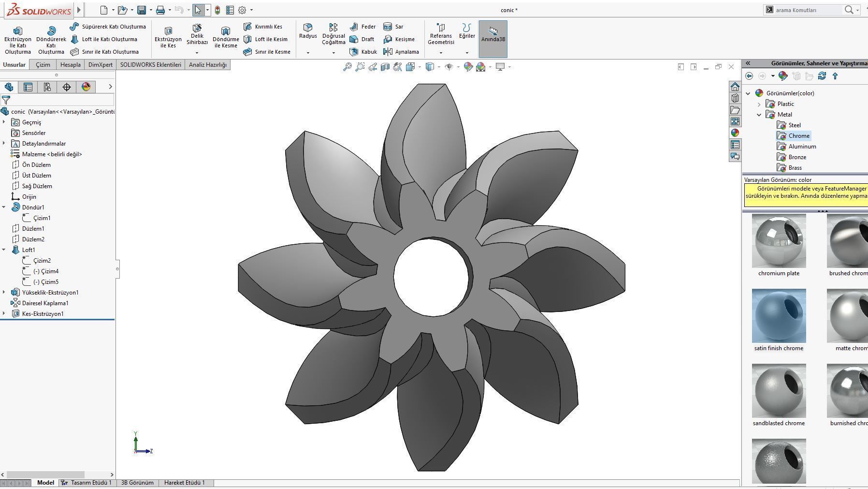Select the Kabuk shell tool
868x489 pixels.
click(x=363, y=52)
